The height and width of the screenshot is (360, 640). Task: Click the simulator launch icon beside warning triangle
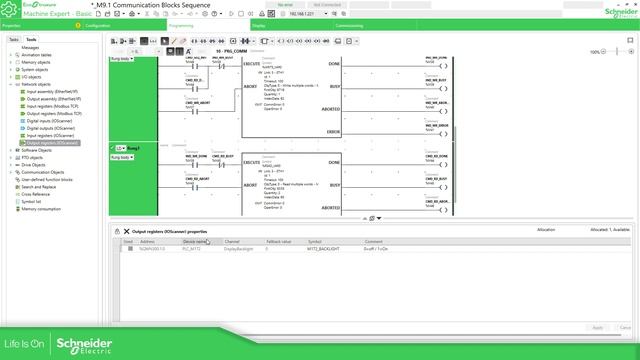click(x=271, y=13)
